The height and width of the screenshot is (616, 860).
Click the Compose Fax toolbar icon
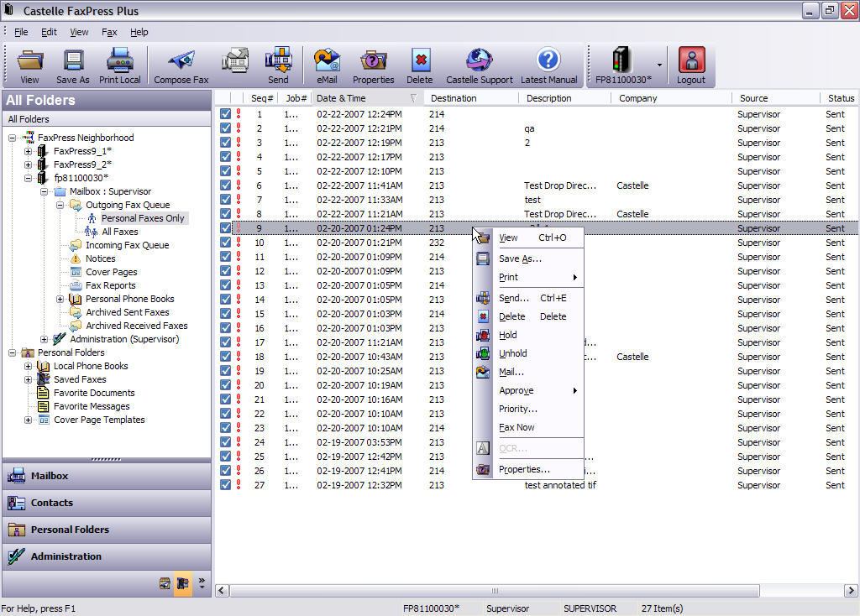coord(181,62)
